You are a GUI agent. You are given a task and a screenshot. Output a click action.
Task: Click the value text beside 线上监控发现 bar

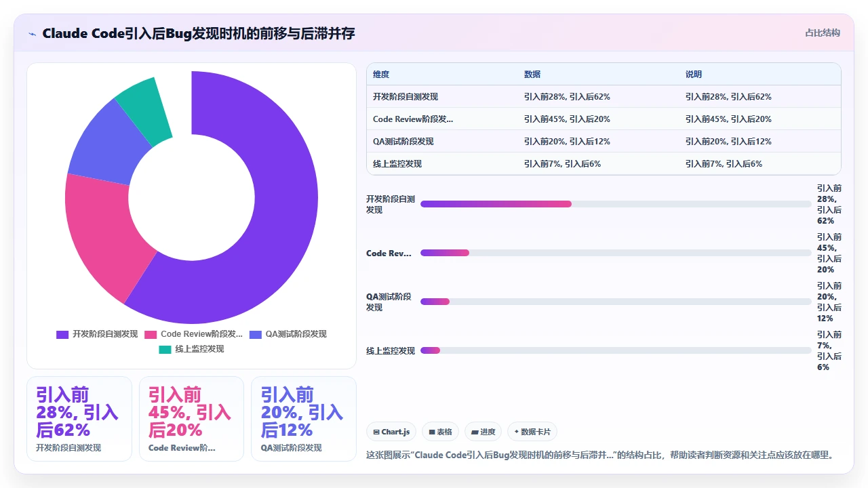point(829,350)
